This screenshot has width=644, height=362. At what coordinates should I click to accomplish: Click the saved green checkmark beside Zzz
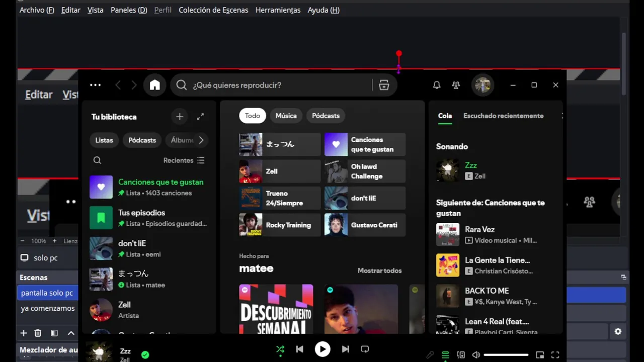tap(145, 355)
